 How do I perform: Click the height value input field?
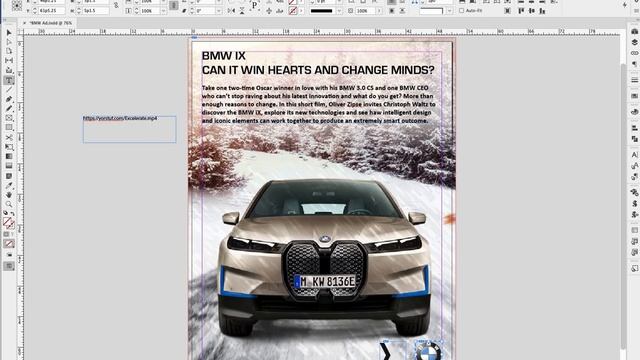tap(96, 11)
